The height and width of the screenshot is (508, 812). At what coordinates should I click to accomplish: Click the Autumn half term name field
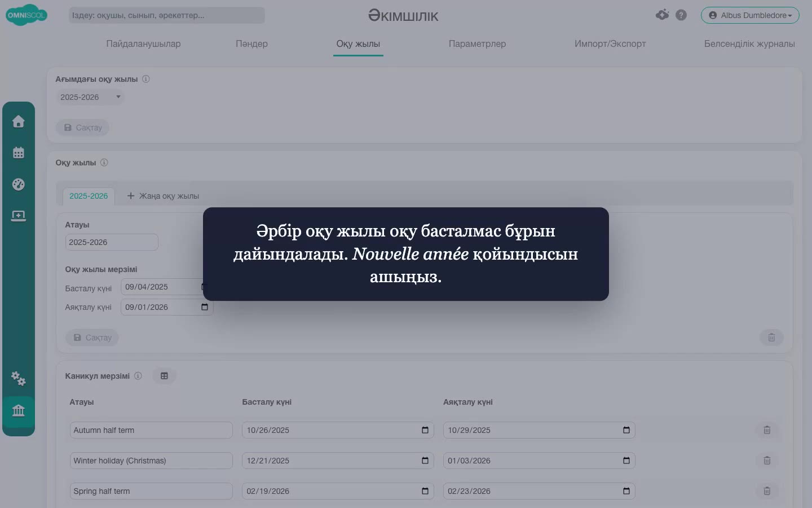tap(151, 430)
